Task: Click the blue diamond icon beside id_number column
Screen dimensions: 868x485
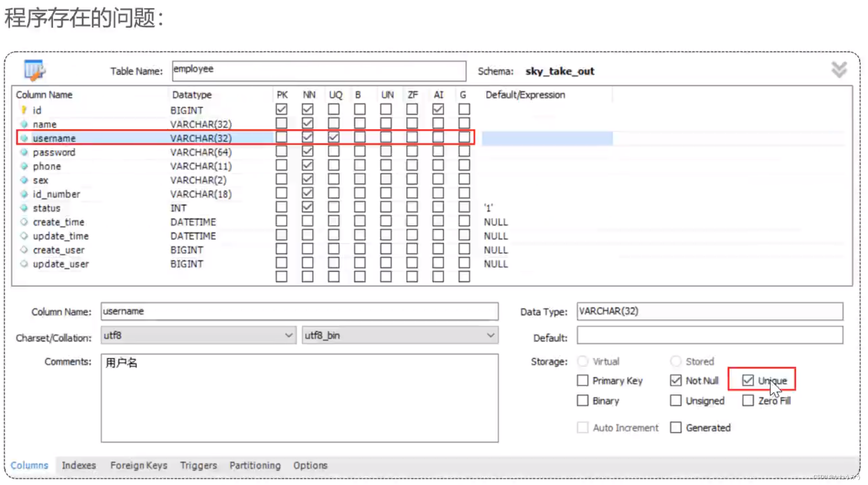Action: click(x=24, y=194)
